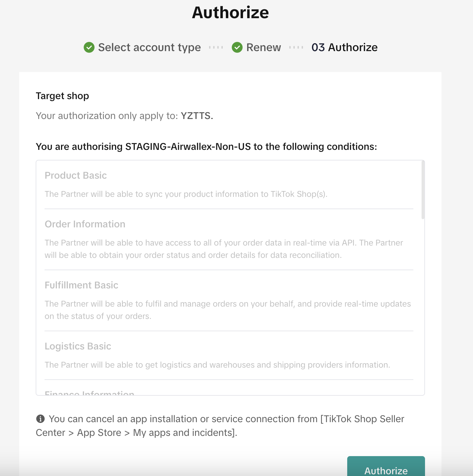Select the 03 Authorize step label
The image size is (473, 476).
[x=344, y=47]
